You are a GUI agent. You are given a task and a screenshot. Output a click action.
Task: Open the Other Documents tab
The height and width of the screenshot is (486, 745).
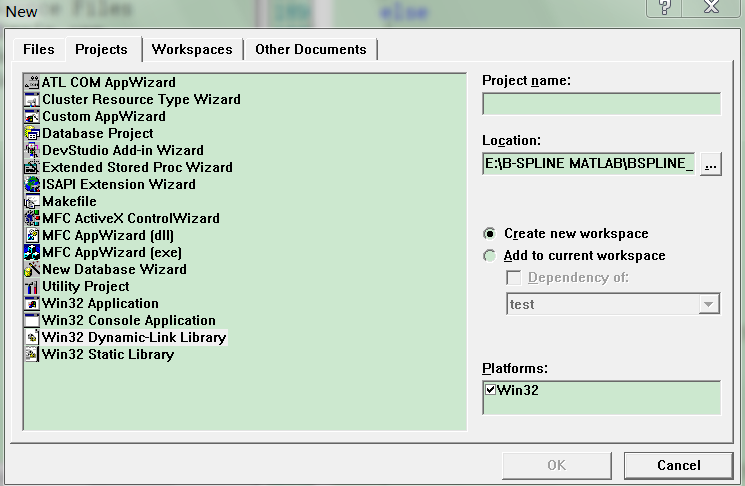tap(311, 49)
